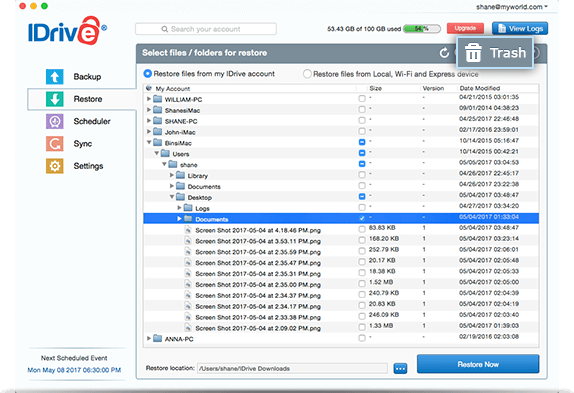Click file icon of Screen Shot 2.35.00 PM
This screenshot has height=393, width=574.
coord(188,284)
